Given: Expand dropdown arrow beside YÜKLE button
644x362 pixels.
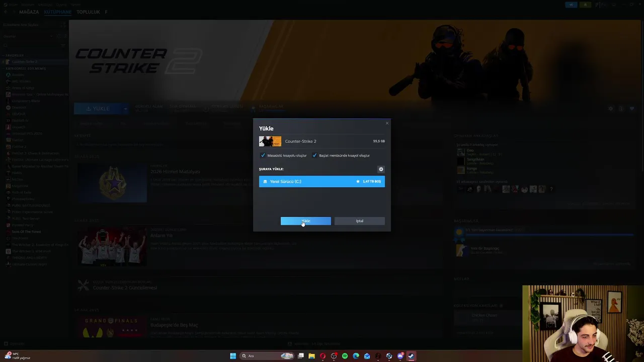Looking at the screenshot, I should click(x=126, y=109).
